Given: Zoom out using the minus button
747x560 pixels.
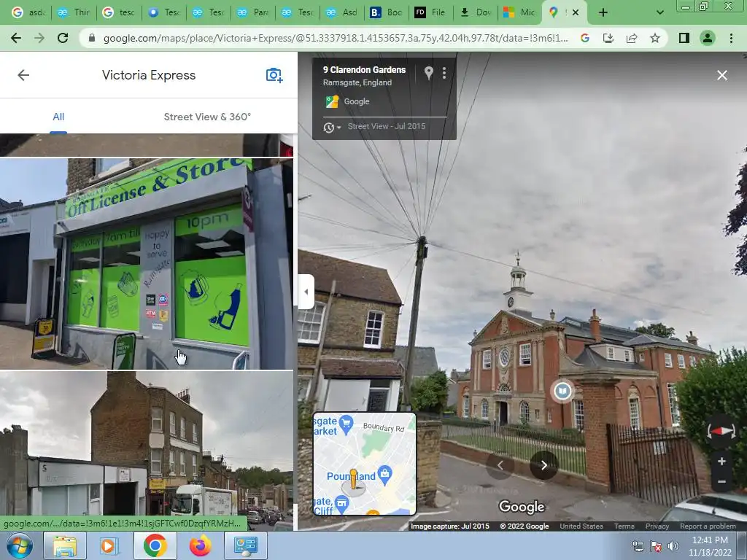Looking at the screenshot, I should (721, 481).
